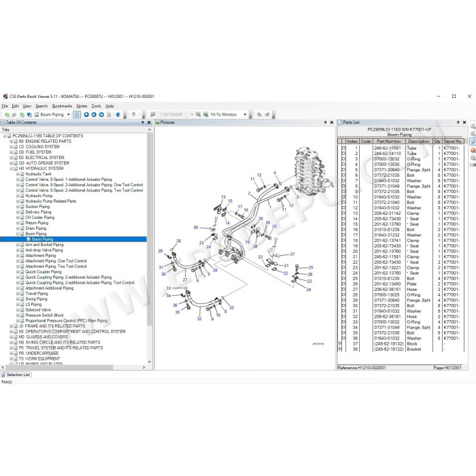Expand the Hydraulic Tank tree node
476x476 pixels.
click(18, 174)
